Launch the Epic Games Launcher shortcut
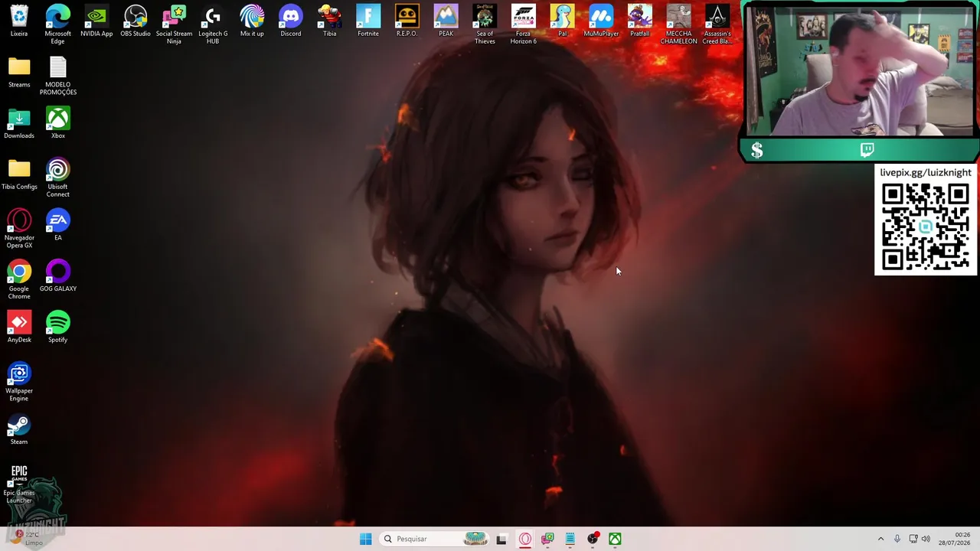This screenshot has height=551, width=980. [19, 484]
